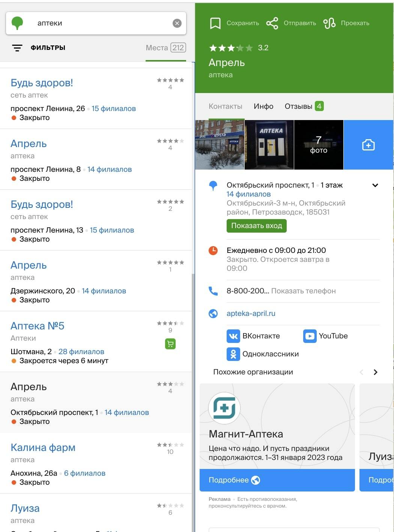
Task: Open 15 филиалов link for проспект Ленина, 26
Action: click(x=114, y=108)
